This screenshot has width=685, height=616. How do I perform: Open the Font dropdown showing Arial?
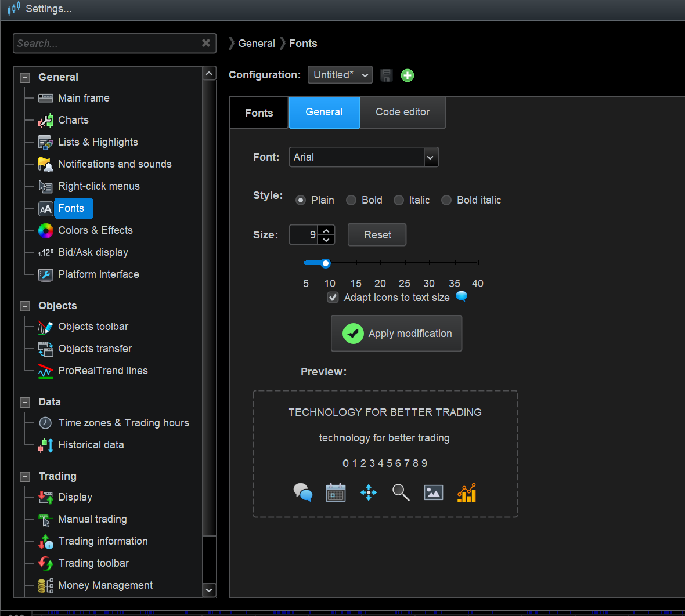363,157
